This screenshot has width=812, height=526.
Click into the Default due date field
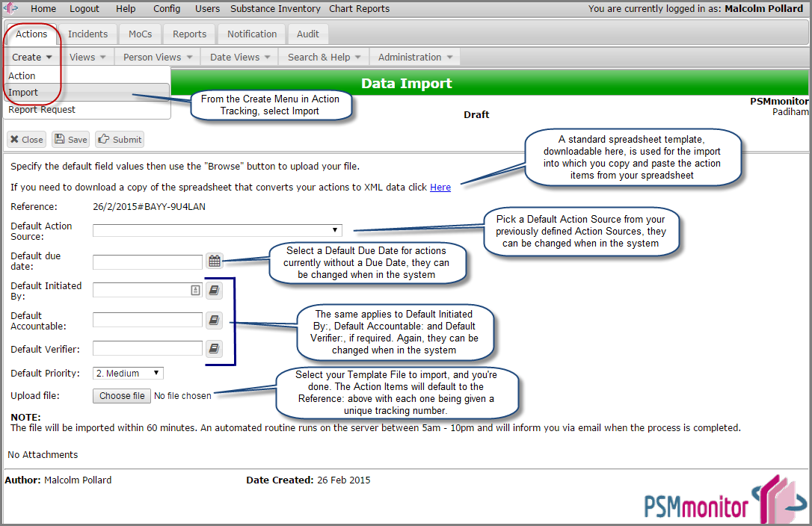tap(147, 262)
